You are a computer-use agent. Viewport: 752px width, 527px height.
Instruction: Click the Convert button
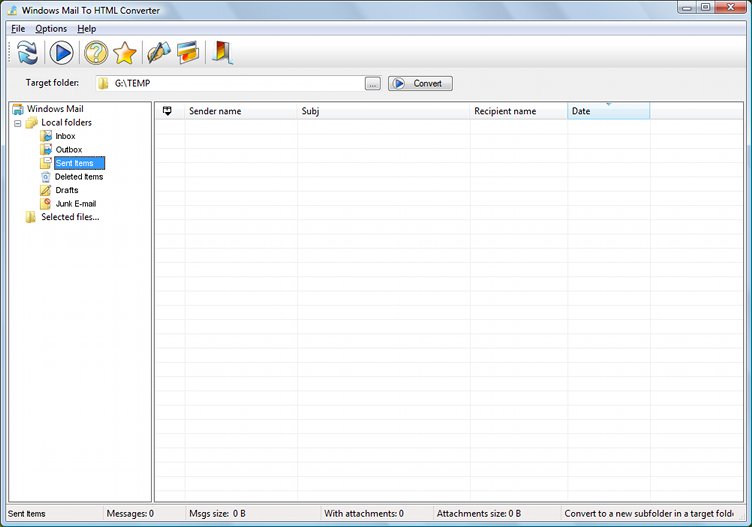pos(420,83)
